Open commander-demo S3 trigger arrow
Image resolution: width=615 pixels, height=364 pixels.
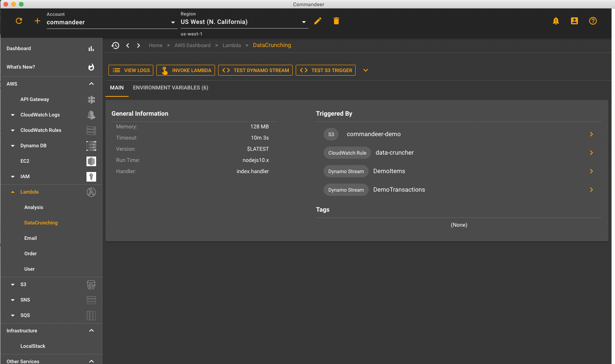591,134
